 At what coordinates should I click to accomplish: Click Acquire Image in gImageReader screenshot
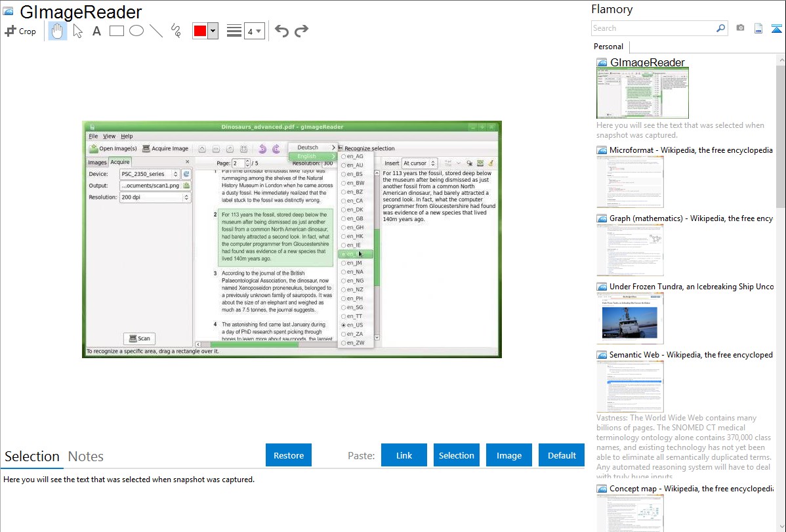(x=165, y=148)
